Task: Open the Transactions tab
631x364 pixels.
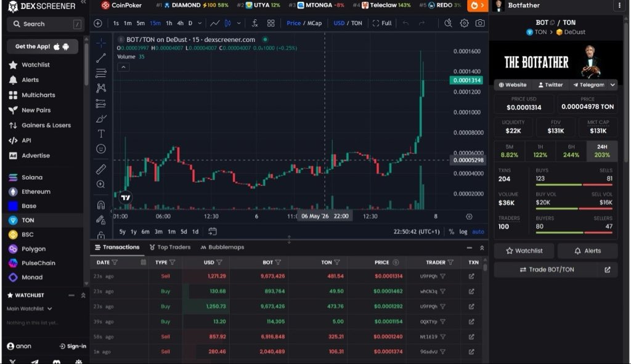Action: click(x=117, y=247)
